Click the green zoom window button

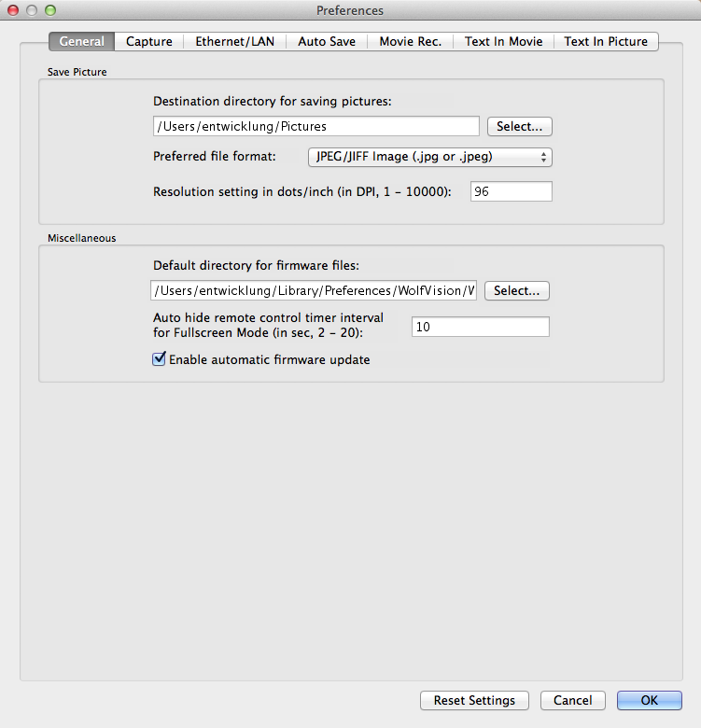[x=50, y=10]
